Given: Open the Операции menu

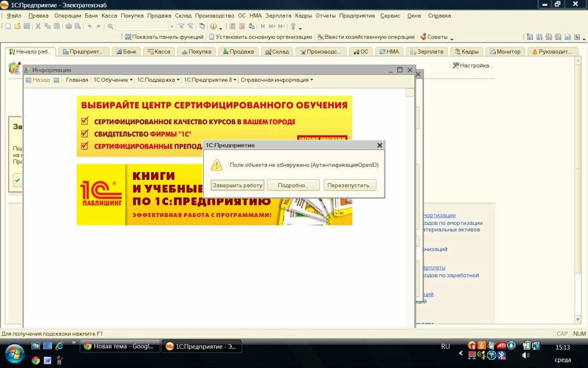Looking at the screenshot, I should coord(68,16).
